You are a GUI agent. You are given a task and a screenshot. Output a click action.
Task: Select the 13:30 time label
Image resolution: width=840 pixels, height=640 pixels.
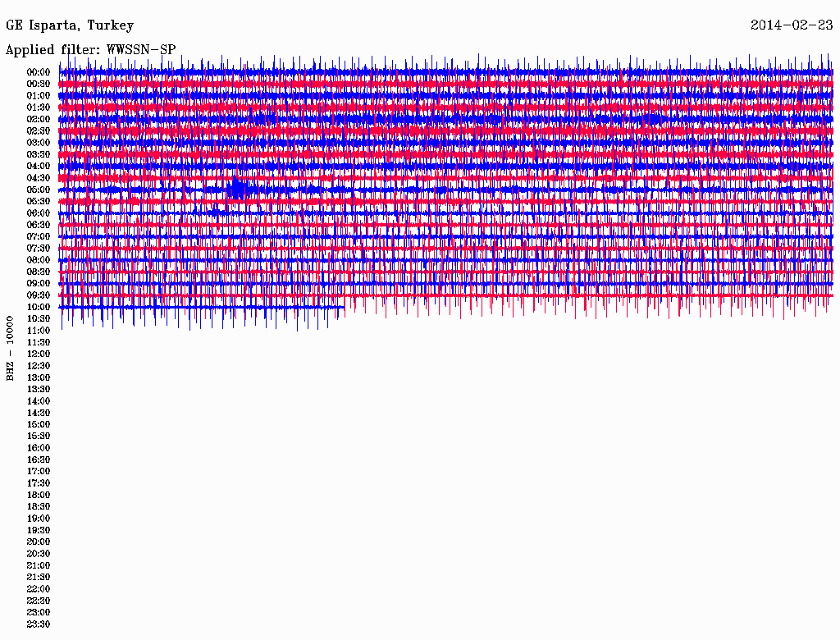point(39,390)
